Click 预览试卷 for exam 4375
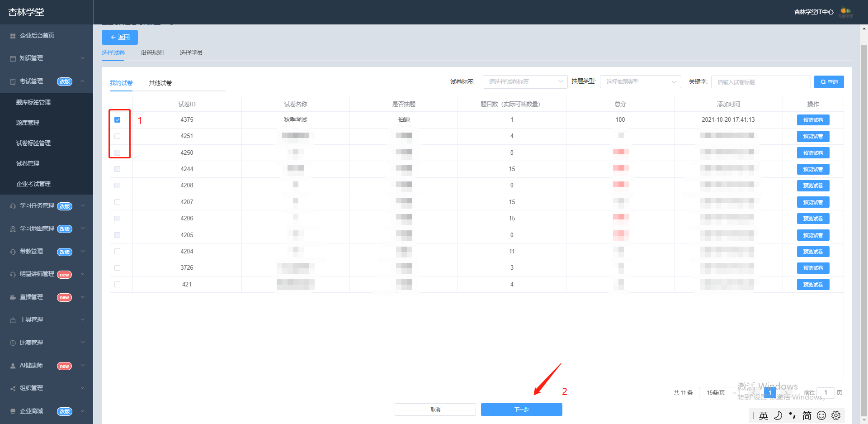Screen dimensions: 868x424 tap(813, 120)
